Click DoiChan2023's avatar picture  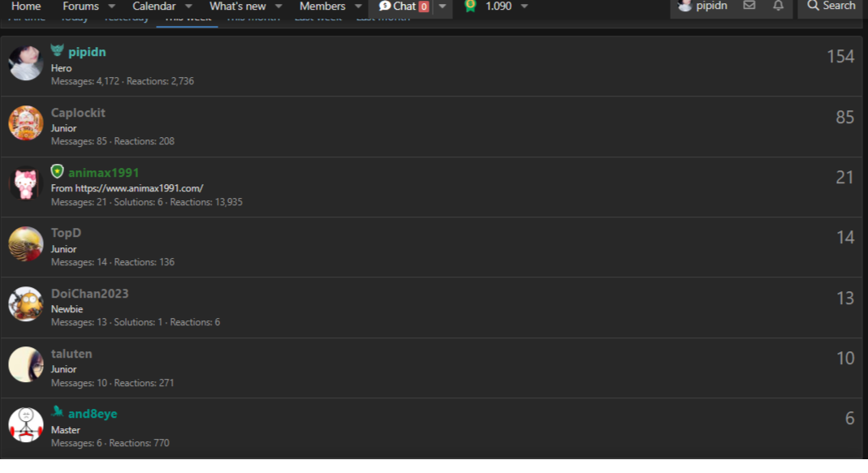pos(25,303)
